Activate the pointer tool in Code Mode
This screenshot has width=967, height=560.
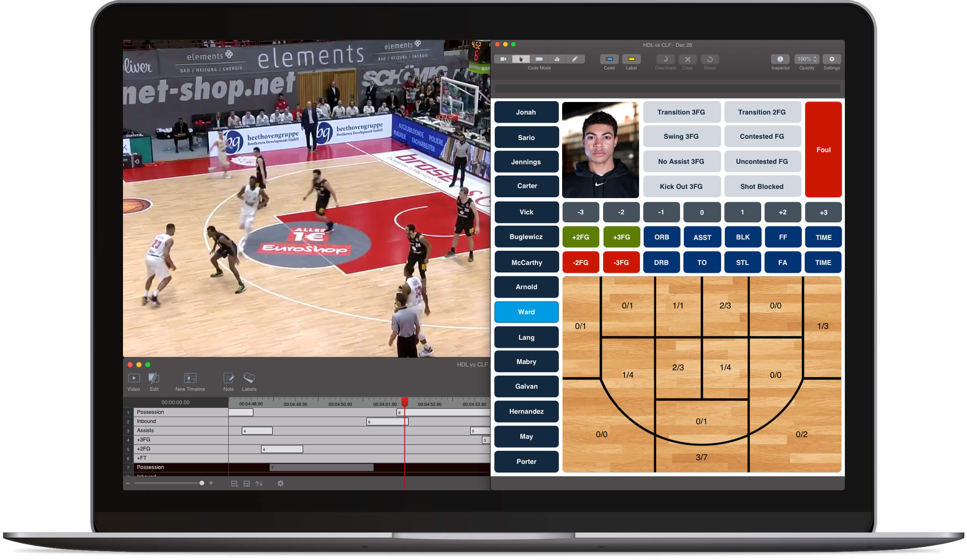coord(521,59)
